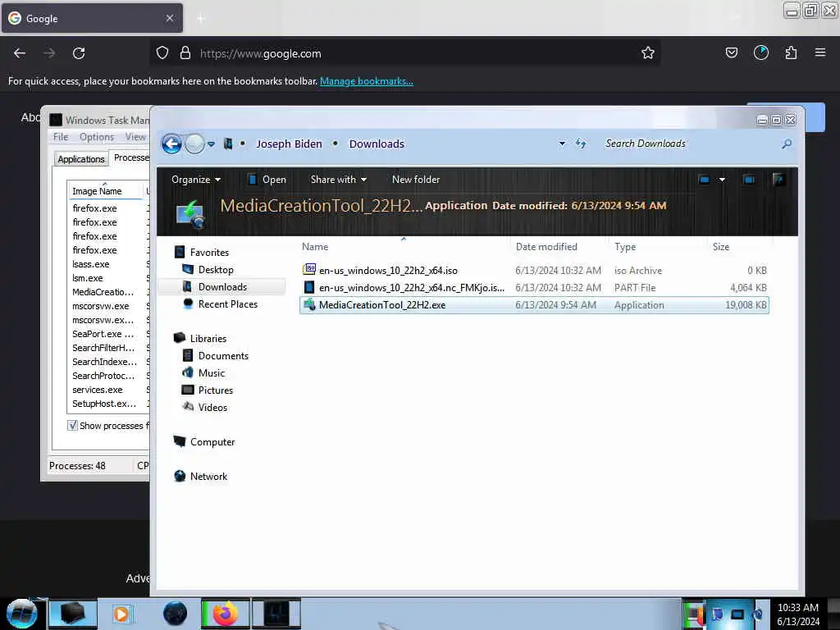This screenshot has width=840, height=630.
Task: Click the padlock site information icon
Action: [x=185, y=53]
